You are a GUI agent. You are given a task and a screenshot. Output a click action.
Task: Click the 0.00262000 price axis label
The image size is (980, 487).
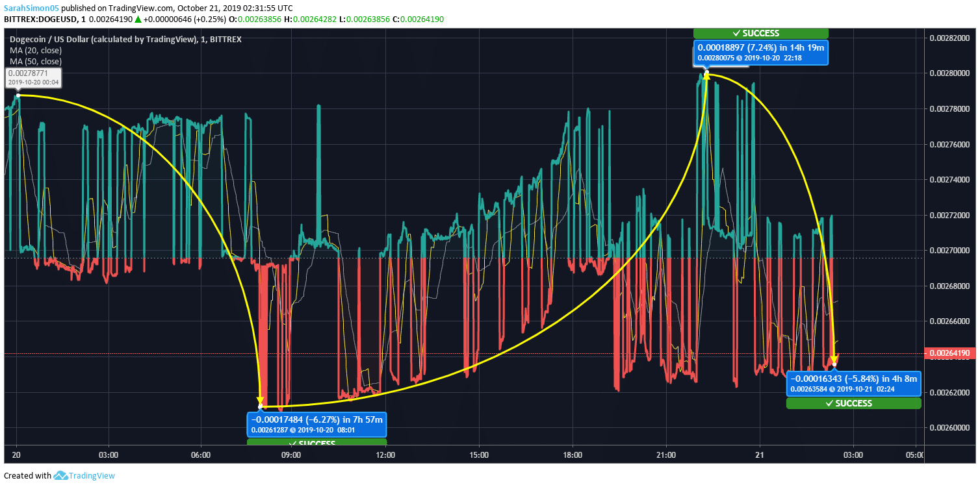pyautogui.click(x=951, y=392)
